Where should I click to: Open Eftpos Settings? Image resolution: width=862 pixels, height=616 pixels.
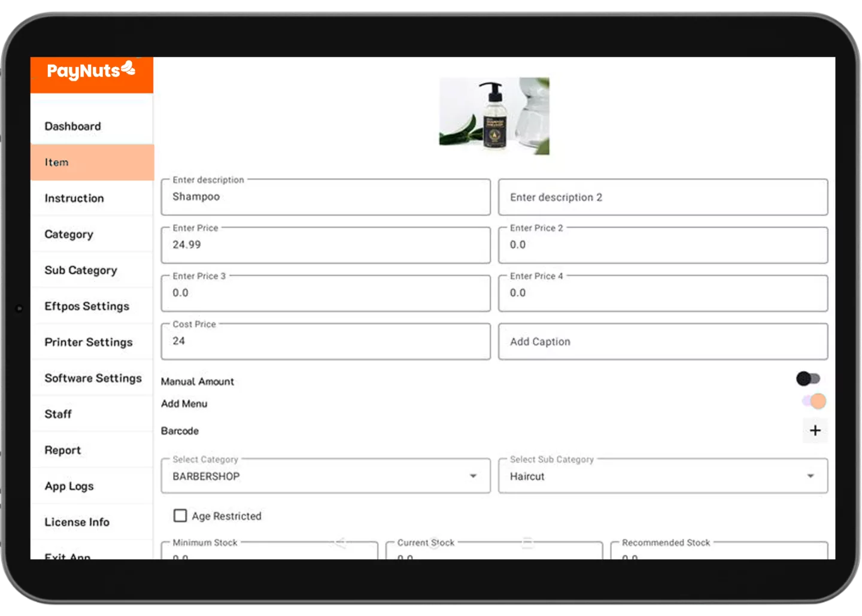(87, 306)
